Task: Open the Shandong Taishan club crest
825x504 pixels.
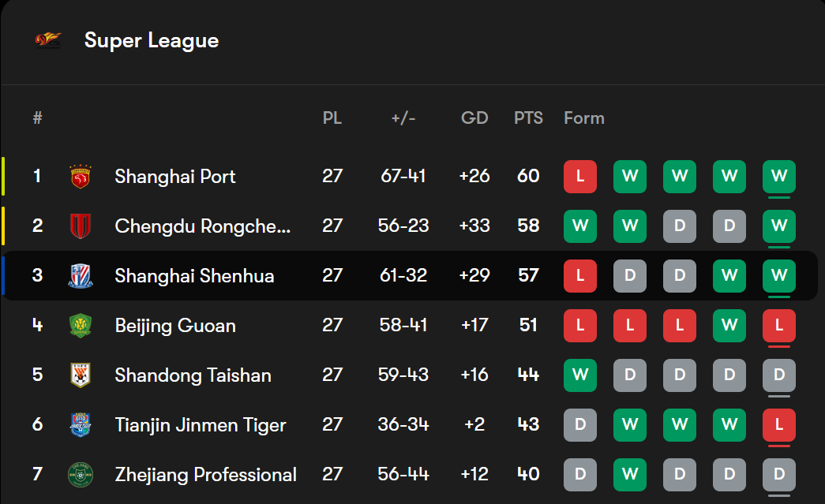Action: [x=81, y=375]
